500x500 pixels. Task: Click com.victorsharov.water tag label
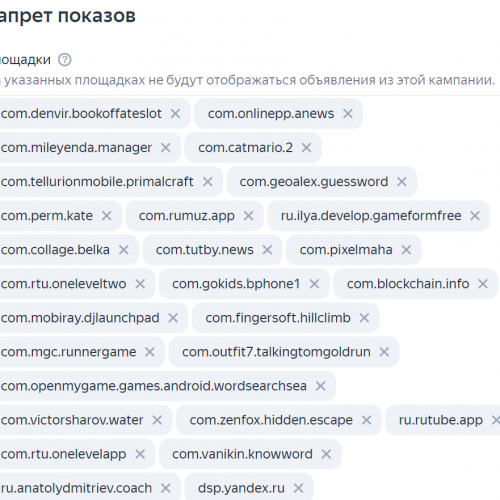coord(72,420)
